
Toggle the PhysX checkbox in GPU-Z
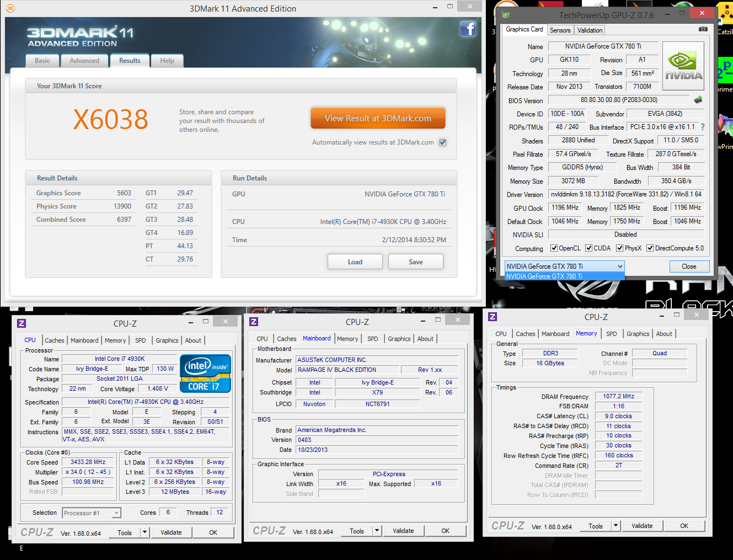pos(619,248)
